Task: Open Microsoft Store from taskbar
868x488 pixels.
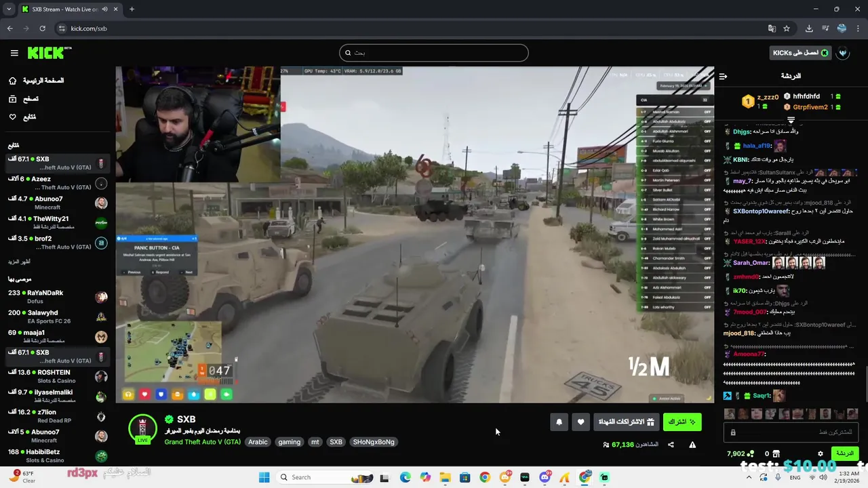Action: [x=465, y=477]
